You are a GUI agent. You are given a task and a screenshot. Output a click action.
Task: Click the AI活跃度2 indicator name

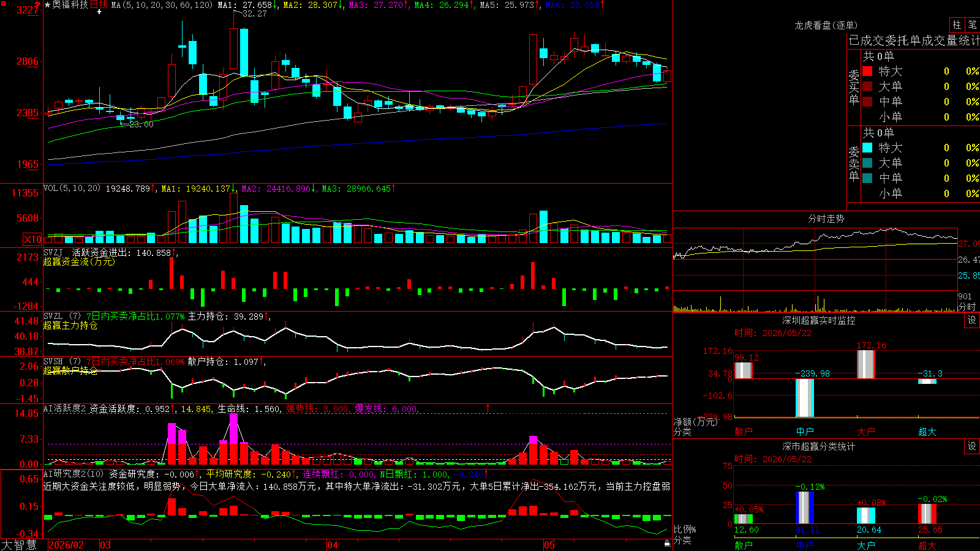coord(65,409)
